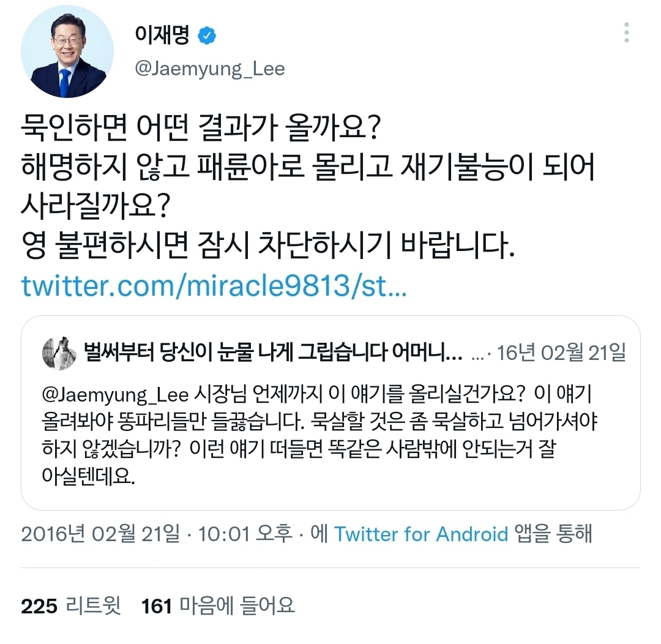661x644 pixels.
Task: Open the twitter.com/miracle9813 link
Action: 214,286
